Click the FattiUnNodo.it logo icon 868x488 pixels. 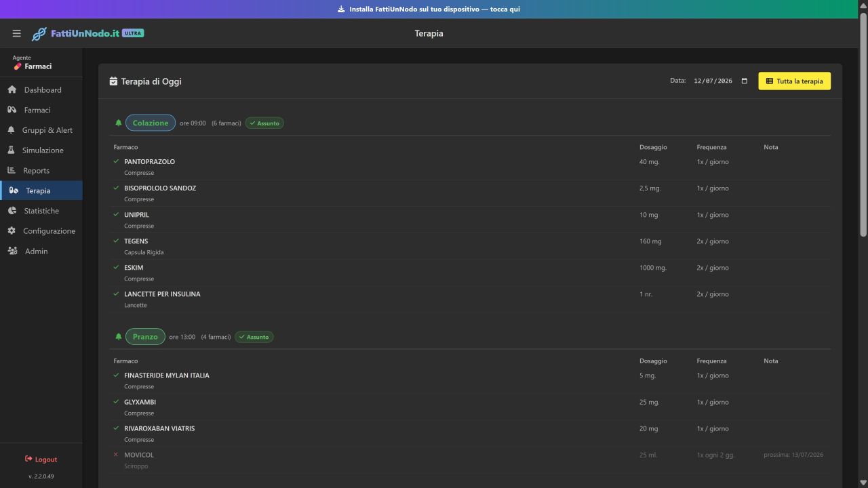pyautogui.click(x=39, y=33)
